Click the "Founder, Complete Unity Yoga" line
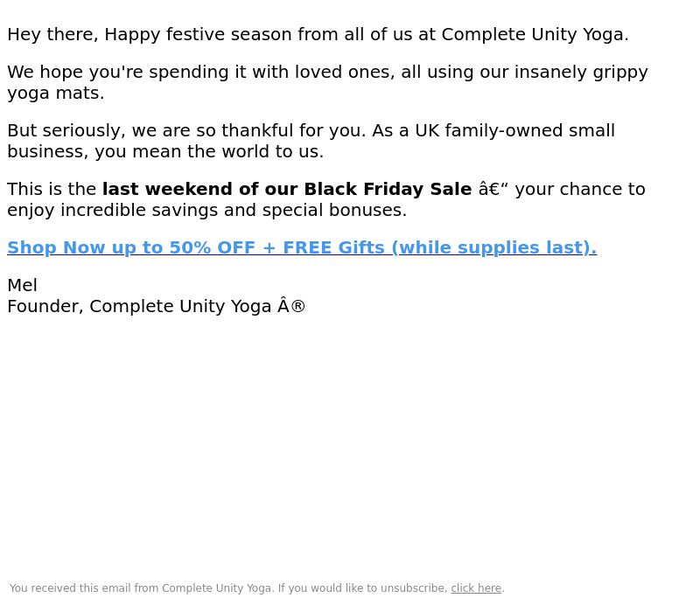 click(140, 306)
